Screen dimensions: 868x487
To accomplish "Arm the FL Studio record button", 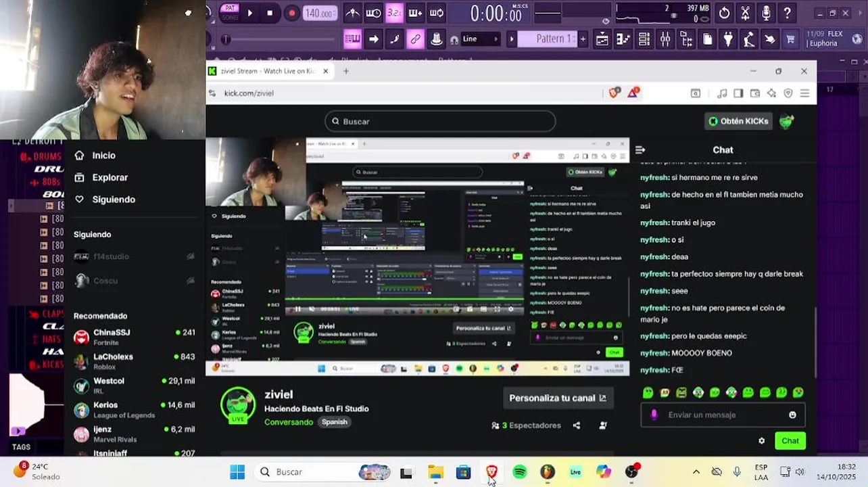I will pyautogui.click(x=291, y=13).
